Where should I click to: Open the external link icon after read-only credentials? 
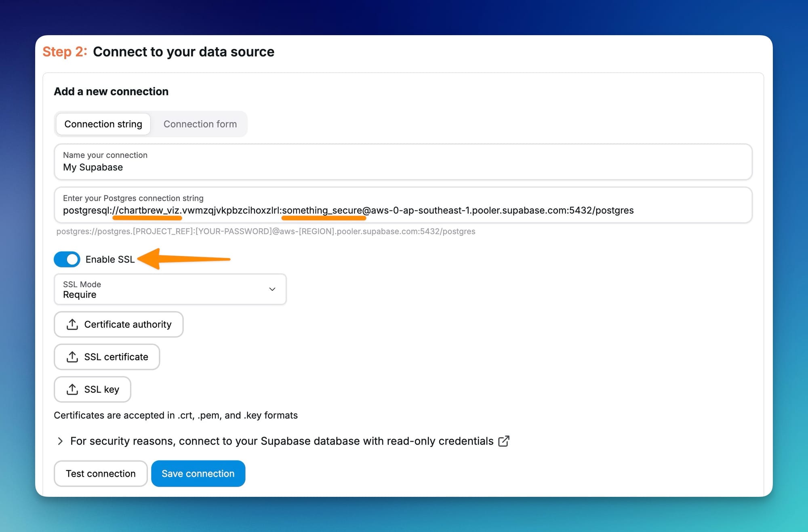coord(503,441)
